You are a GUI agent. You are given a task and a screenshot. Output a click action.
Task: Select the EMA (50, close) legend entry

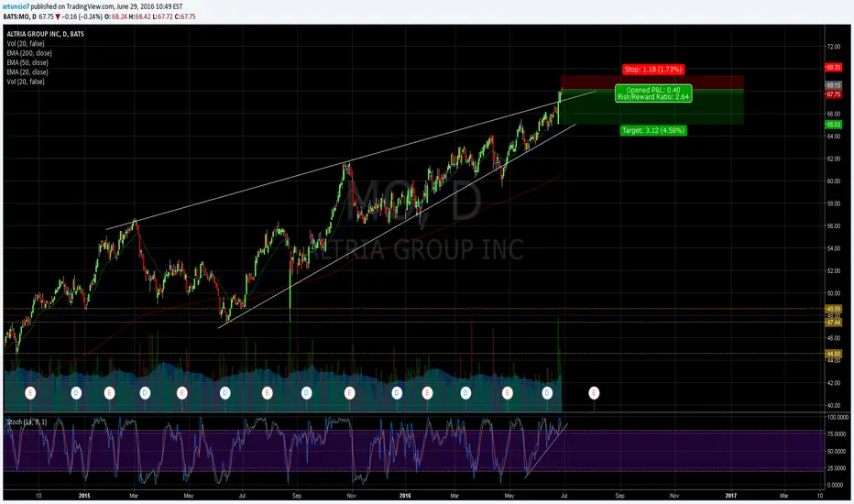click(x=27, y=62)
